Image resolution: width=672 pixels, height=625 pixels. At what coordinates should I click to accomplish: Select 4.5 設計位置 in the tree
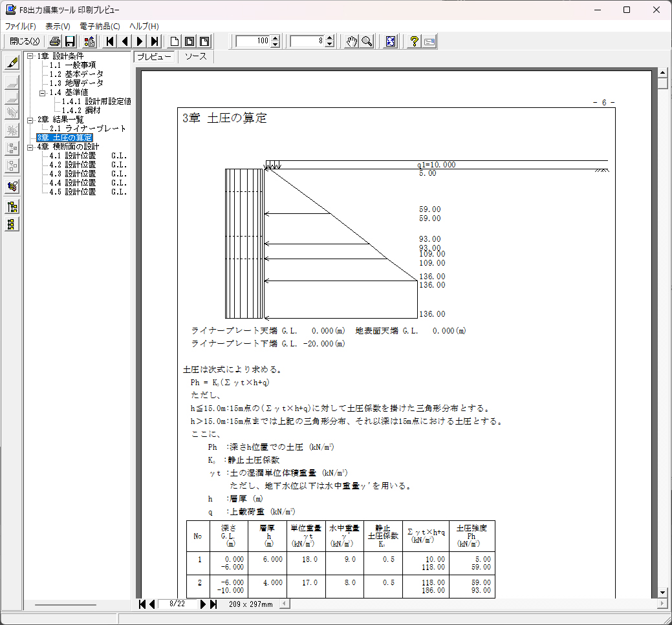[x=88, y=192]
